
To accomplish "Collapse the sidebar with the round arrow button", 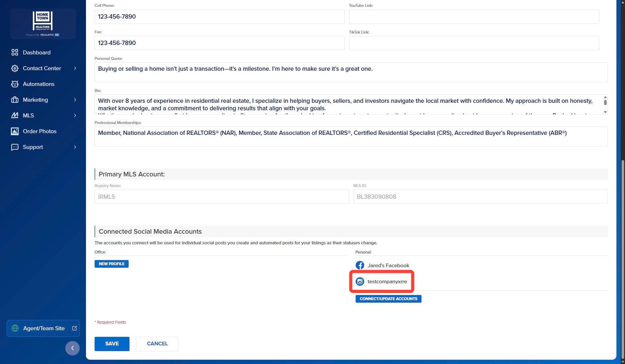I will click(x=73, y=348).
